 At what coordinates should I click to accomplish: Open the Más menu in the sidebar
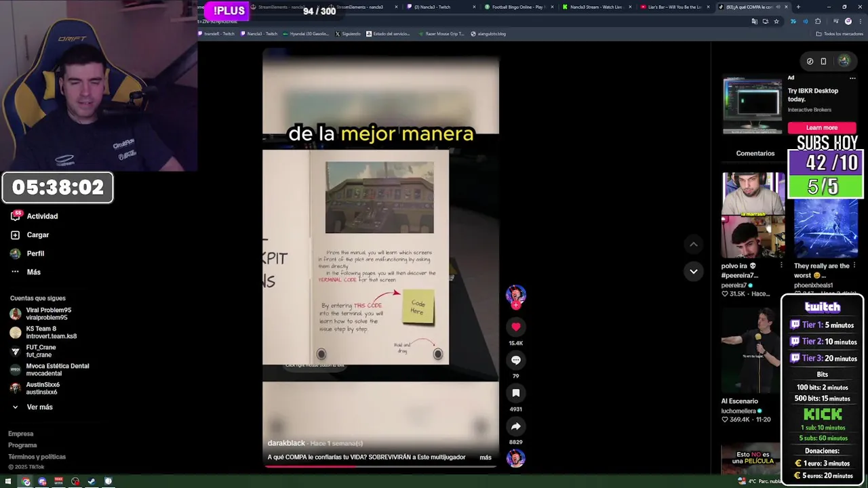pyautogui.click(x=26, y=272)
